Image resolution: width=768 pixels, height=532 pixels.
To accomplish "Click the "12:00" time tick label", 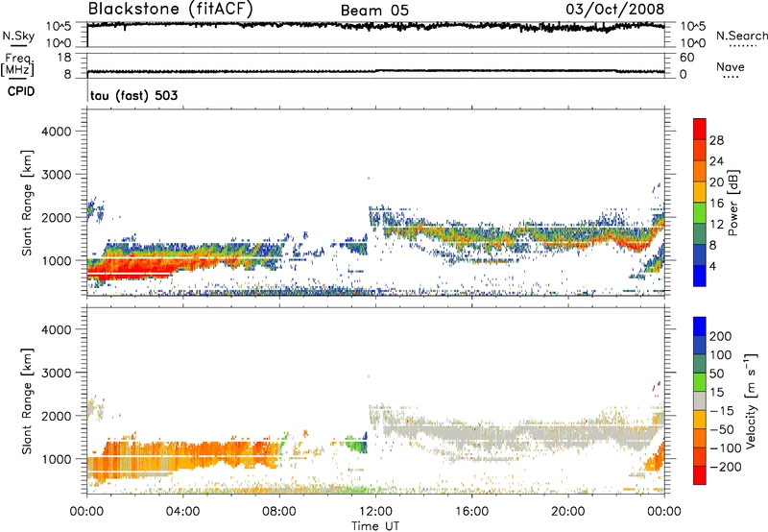I will 375,512.
